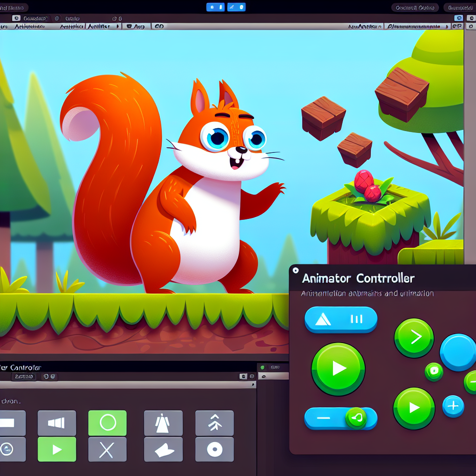Select the green circle tile in bottom panel
The height and width of the screenshot is (476, 476).
tap(107, 423)
